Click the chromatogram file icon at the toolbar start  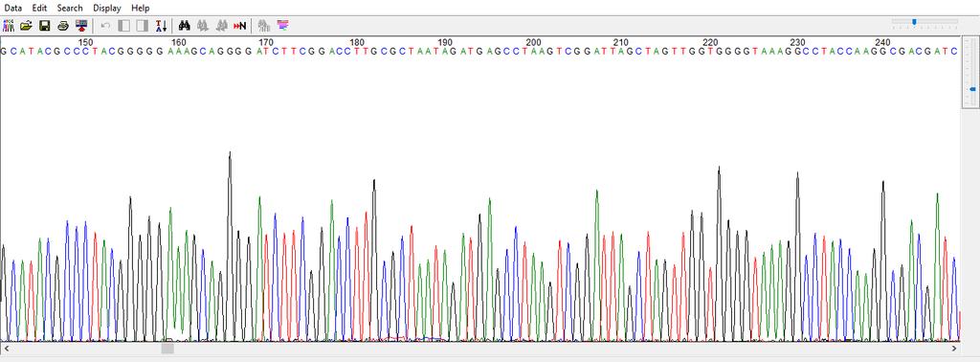9,26
